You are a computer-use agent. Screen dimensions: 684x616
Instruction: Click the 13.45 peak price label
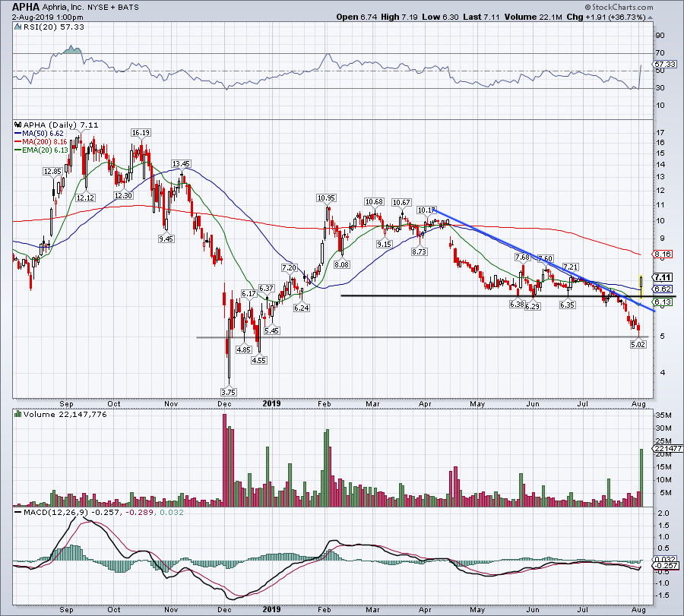click(181, 164)
